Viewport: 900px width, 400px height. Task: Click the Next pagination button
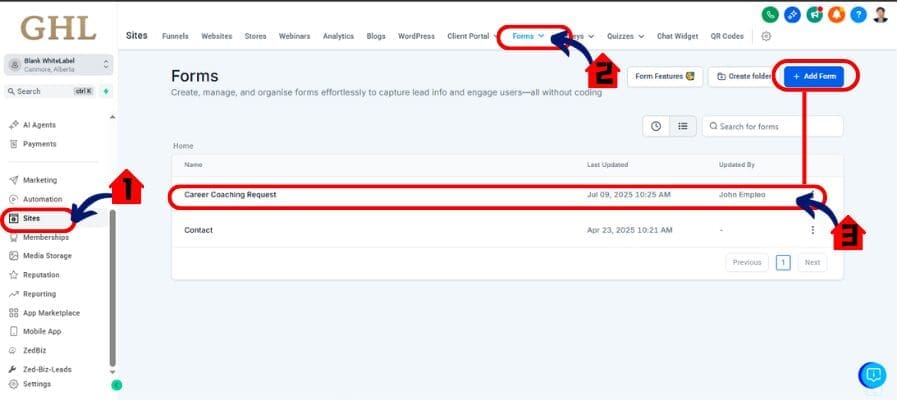812,262
